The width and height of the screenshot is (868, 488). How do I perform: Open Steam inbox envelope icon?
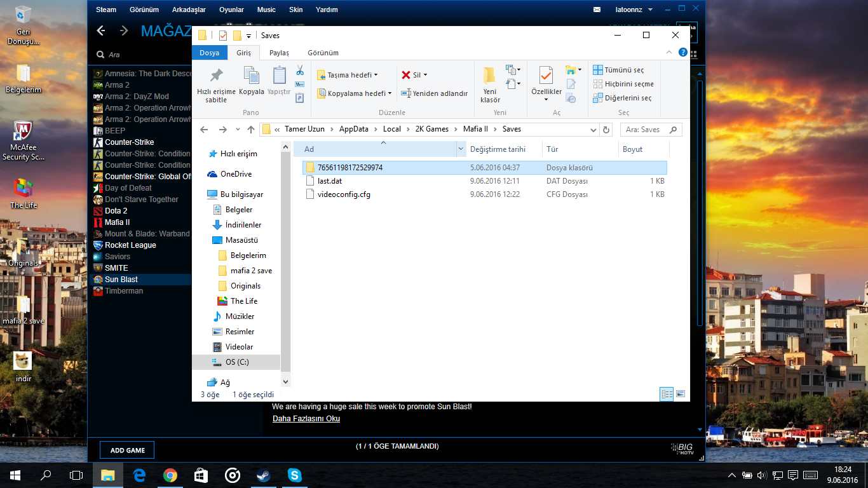[x=597, y=10]
